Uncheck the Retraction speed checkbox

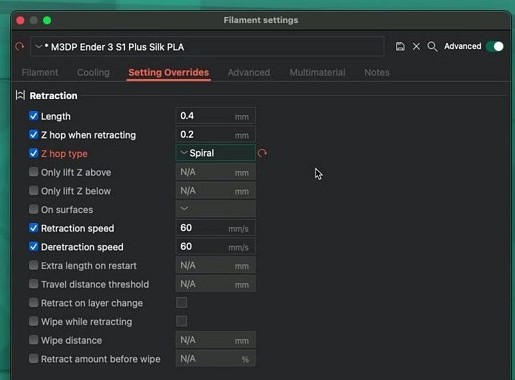[x=33, y=228]
